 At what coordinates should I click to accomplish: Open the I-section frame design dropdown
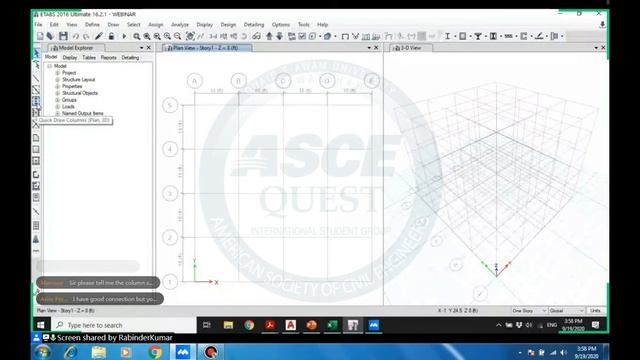tap(455, 36)
